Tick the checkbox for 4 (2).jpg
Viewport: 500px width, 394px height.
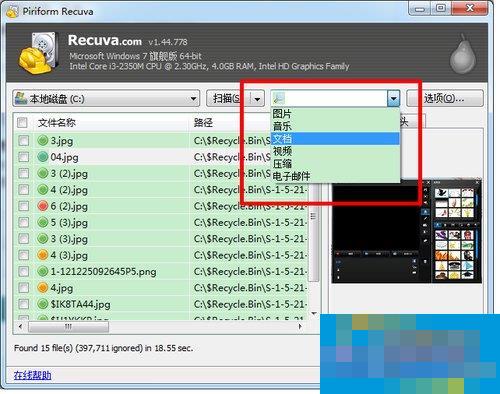click(23, 190)
